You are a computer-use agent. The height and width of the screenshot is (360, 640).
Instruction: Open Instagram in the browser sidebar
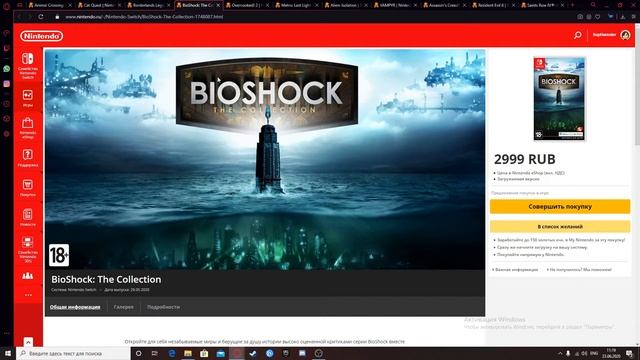[x=7, y=84]
